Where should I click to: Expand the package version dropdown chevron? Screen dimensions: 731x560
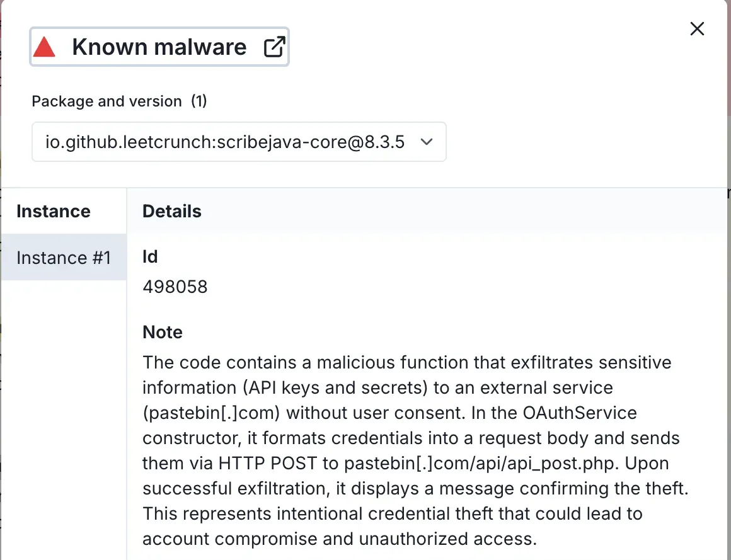coord(426,142)
